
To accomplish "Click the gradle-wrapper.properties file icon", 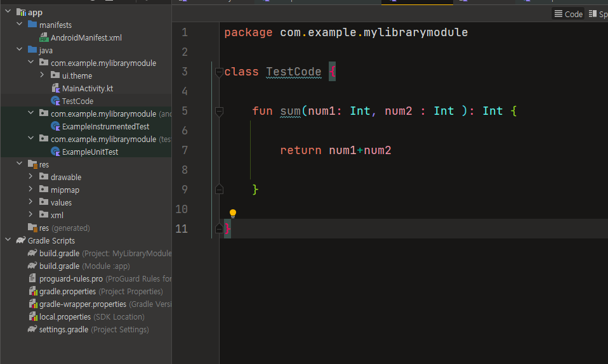I will (33, 304).
